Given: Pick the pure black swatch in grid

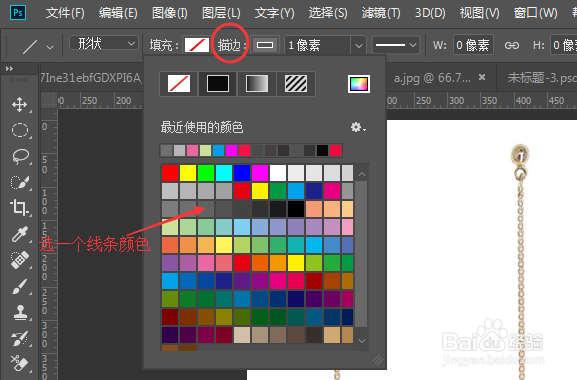Looking at the screenshot, I should pos(296,209).
